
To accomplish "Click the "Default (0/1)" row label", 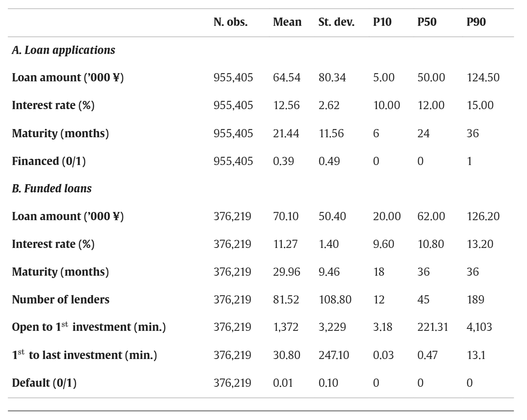I will pos(44,383).
